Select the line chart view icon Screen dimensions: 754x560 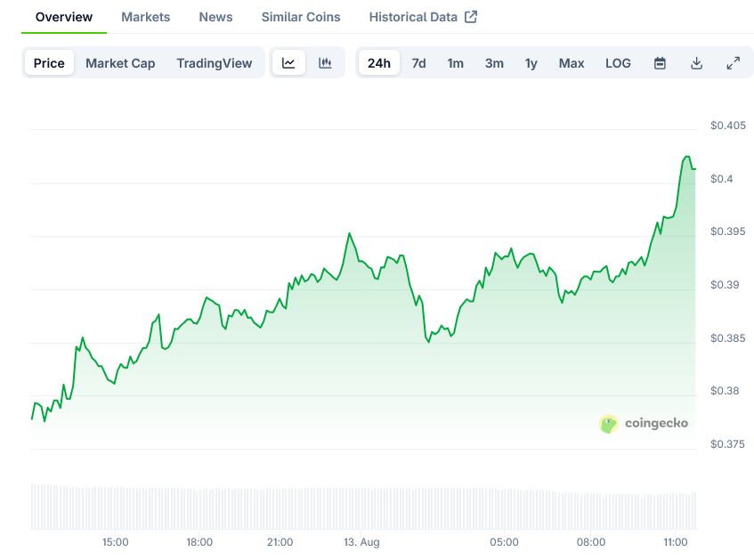288,63
